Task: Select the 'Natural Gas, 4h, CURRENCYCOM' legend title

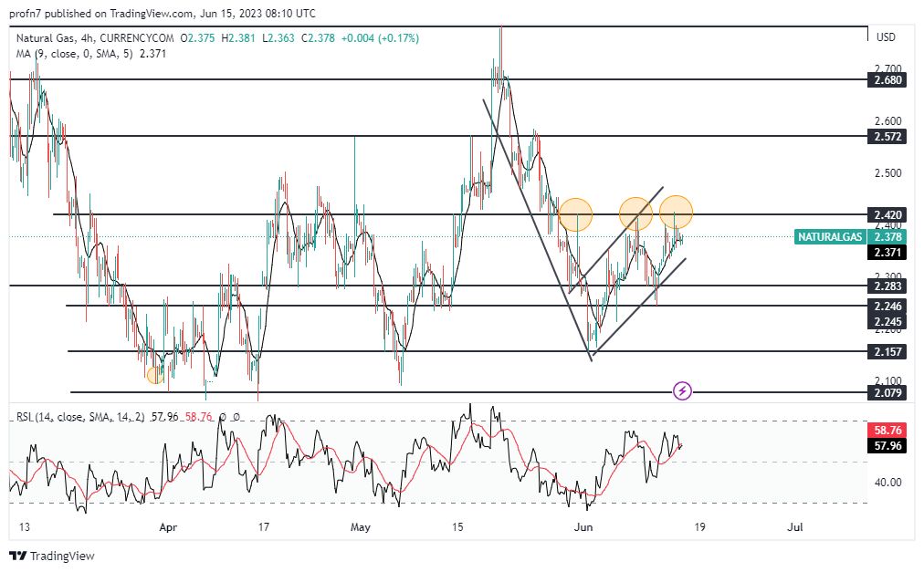Action: [x=95, y=38]
